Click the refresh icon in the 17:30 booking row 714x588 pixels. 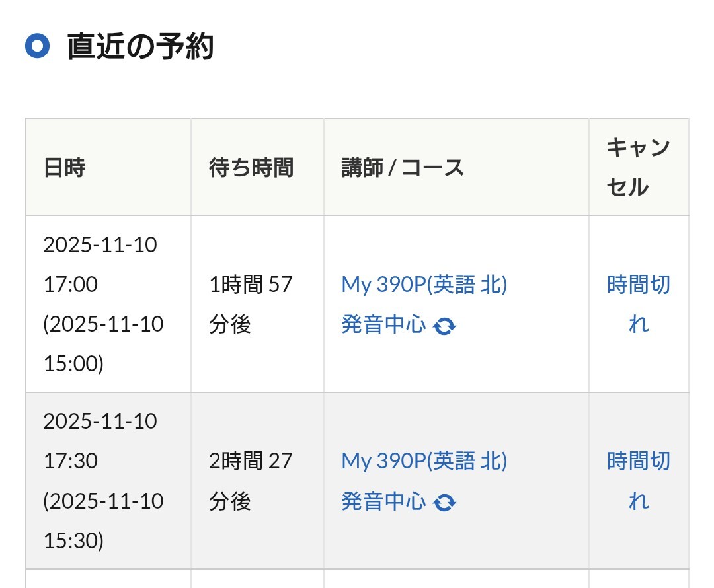pos(445,503)
